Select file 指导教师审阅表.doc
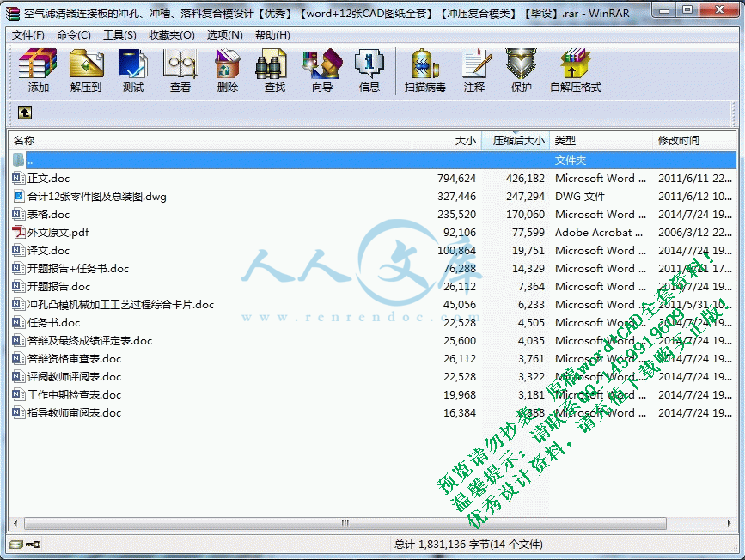 coord(74,413)
